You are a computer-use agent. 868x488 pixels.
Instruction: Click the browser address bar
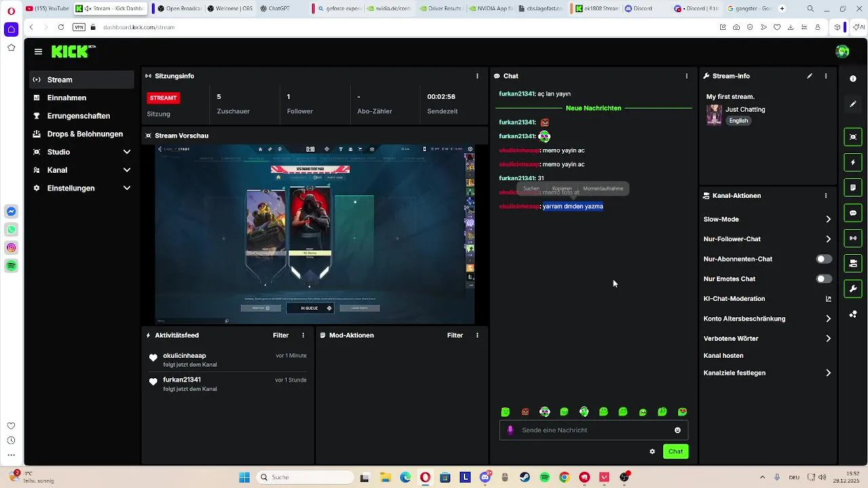tap(407, 27)
